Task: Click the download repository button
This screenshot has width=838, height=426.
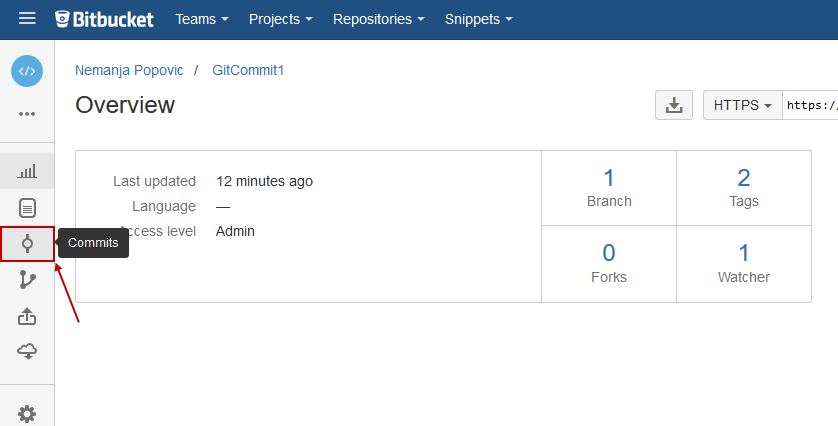Action: point(674,105)
